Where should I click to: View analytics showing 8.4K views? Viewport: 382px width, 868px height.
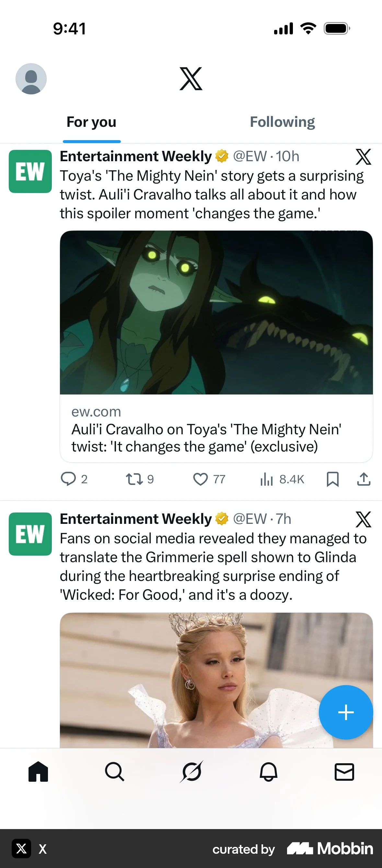282,479
